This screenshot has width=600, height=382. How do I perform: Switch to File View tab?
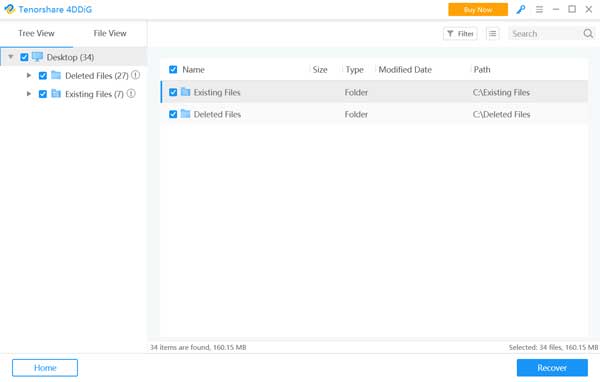[110, 33]
